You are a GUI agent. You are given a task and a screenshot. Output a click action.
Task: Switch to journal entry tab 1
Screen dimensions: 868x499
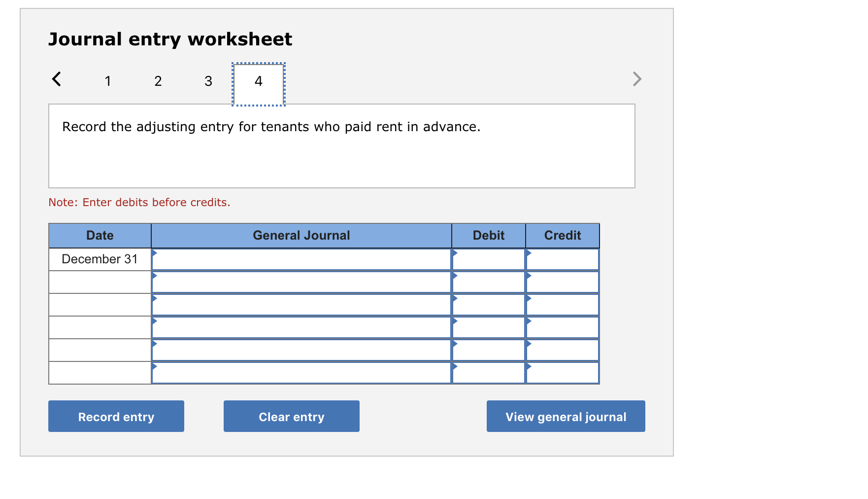[x=107, y=81]
